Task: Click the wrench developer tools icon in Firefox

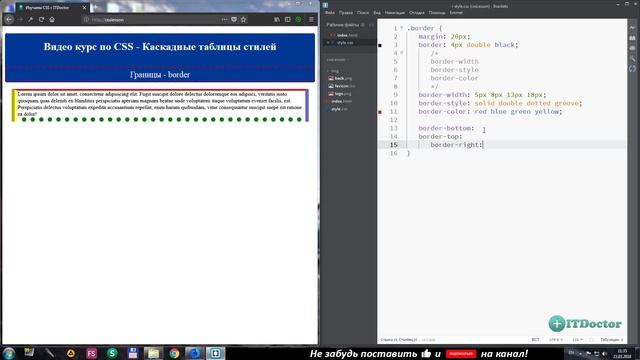Action: click(x=31, y=19)
